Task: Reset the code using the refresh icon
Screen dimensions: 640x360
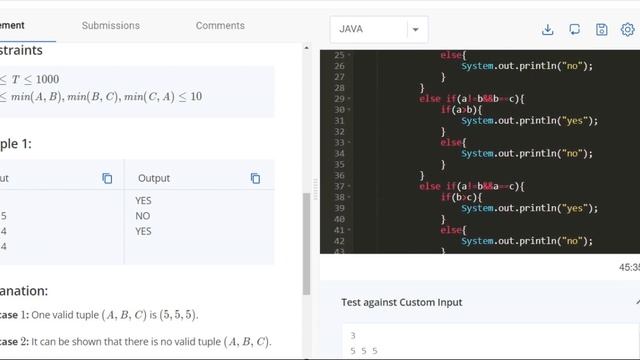Action: pos(574,29)
